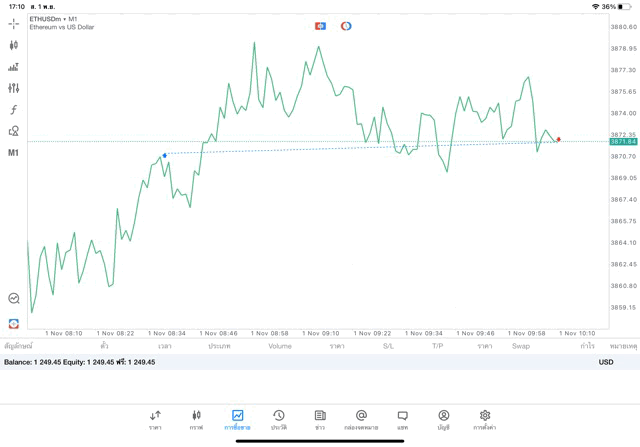Open the indicators icon in sidebar

click(x=14, y=67)
